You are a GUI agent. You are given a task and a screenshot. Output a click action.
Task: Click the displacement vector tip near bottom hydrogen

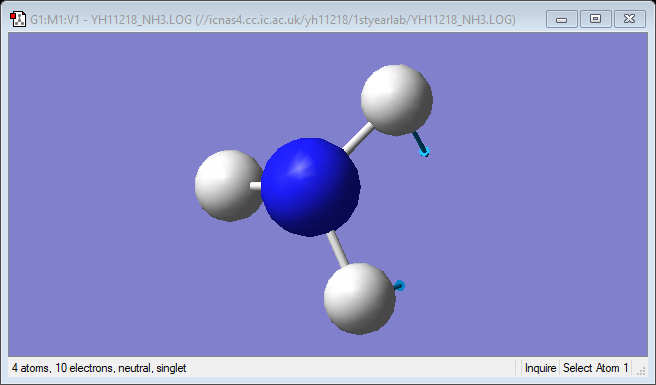click(400, 286)
